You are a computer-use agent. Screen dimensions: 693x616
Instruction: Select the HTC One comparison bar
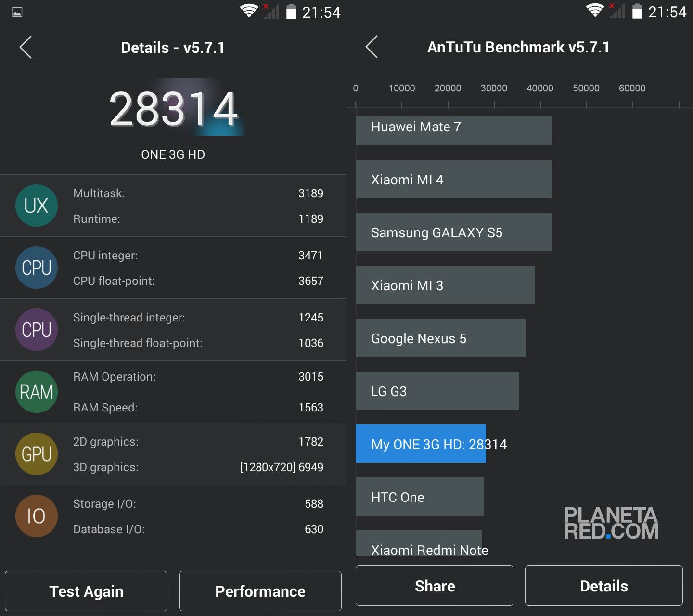tap(419, 497)
